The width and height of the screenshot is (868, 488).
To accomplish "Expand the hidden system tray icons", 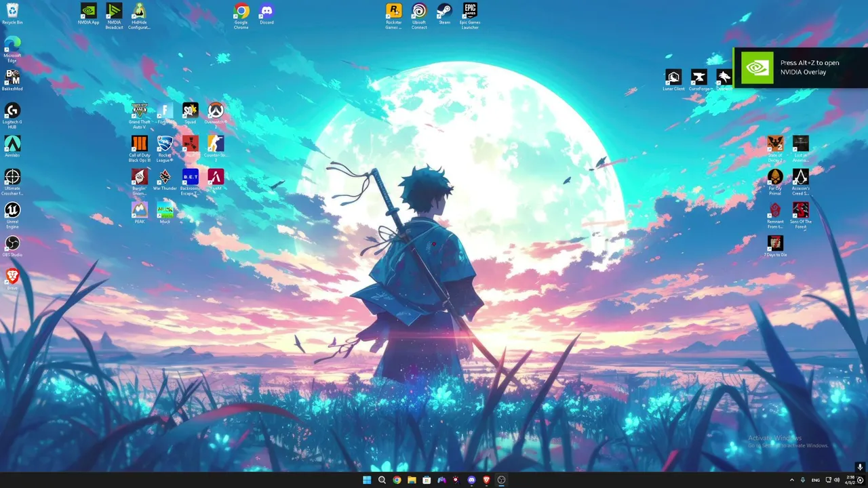I will pyautogui.click(x=792, y=480).
